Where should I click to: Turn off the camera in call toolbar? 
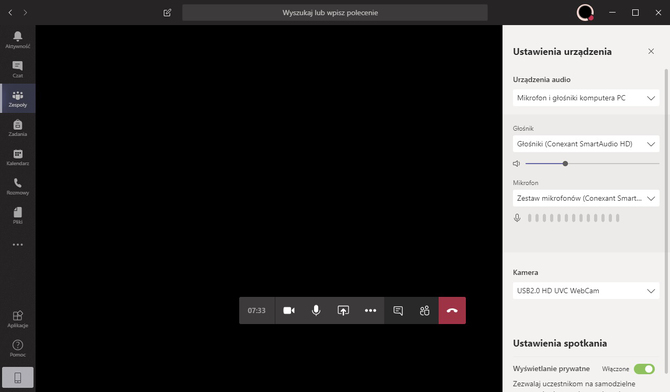point(289,310)
